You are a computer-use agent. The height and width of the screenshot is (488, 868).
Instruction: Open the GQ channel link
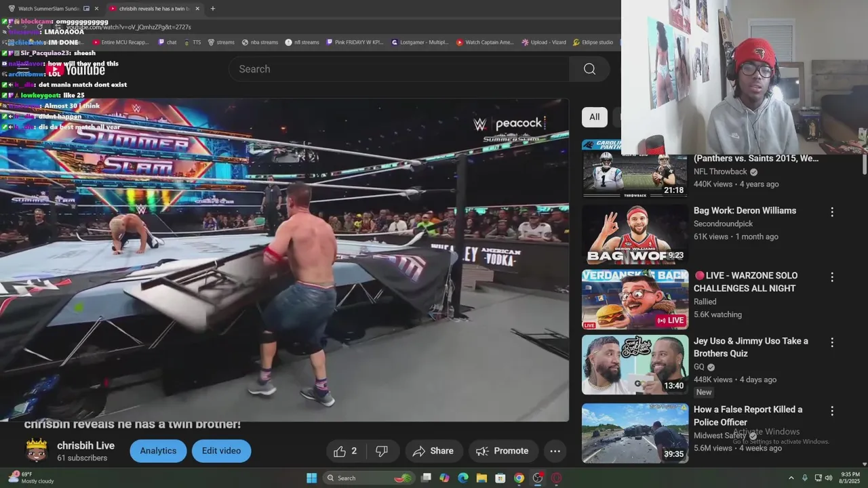[699, 367]
